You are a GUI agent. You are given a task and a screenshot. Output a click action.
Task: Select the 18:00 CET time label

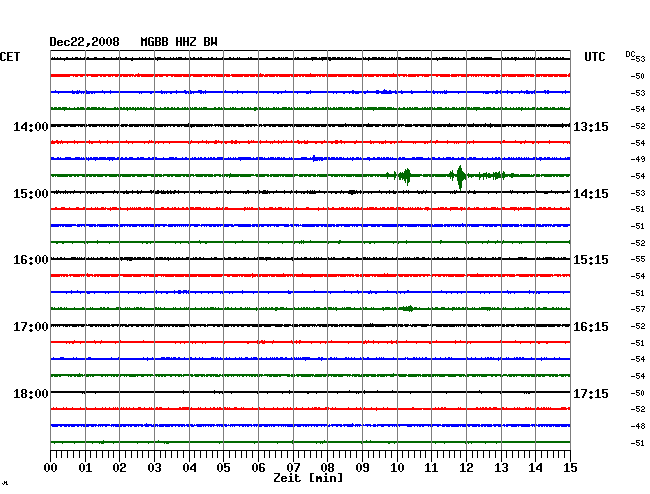tap(31, 393)
